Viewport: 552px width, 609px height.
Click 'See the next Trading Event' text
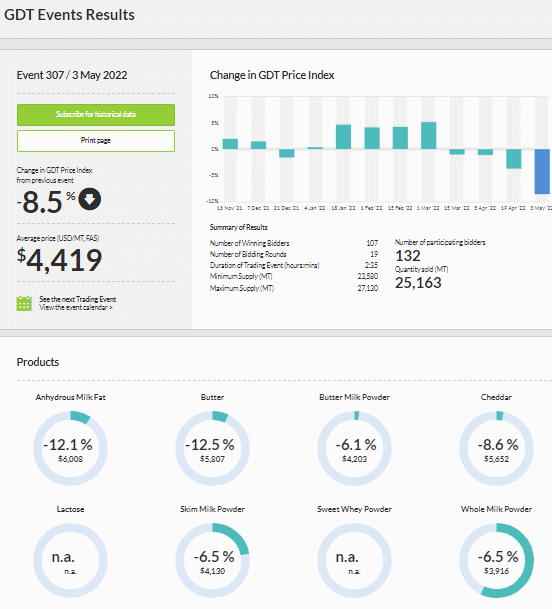click(78, 299)
